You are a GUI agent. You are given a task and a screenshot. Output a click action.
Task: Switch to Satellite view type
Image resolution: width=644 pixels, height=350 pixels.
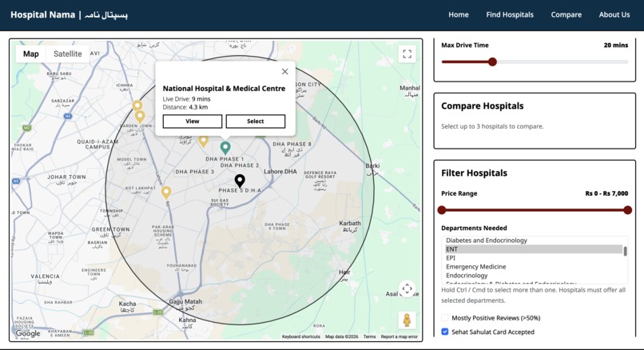point(68,54)
